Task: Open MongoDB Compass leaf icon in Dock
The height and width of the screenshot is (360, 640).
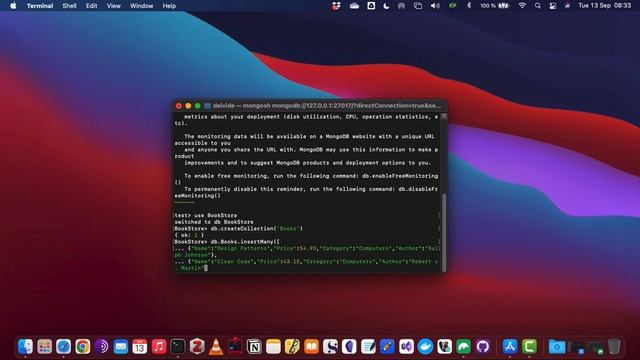Action: (463, 347)
